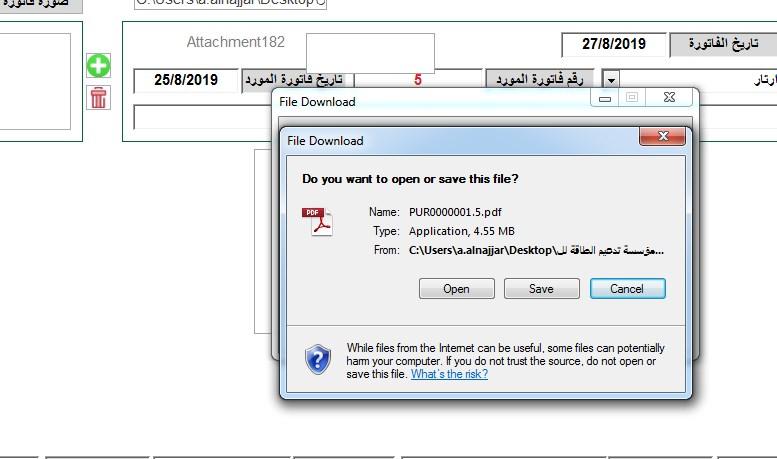Click the PDF file icon in dialog
Screen dimensions: 777x459
[x=317, y=222]
